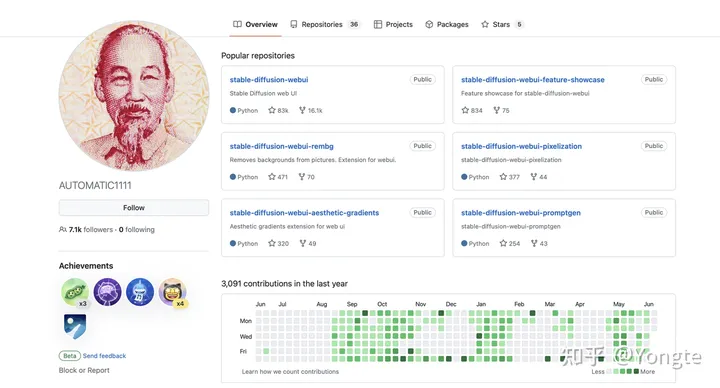Open stable-diffusion-webui-pixelization repository

pos(521,146)
